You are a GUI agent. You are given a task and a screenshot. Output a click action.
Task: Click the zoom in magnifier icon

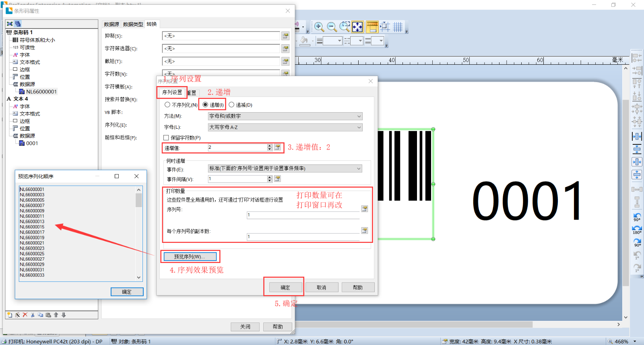pyautogui.click(x=319, y=27)
